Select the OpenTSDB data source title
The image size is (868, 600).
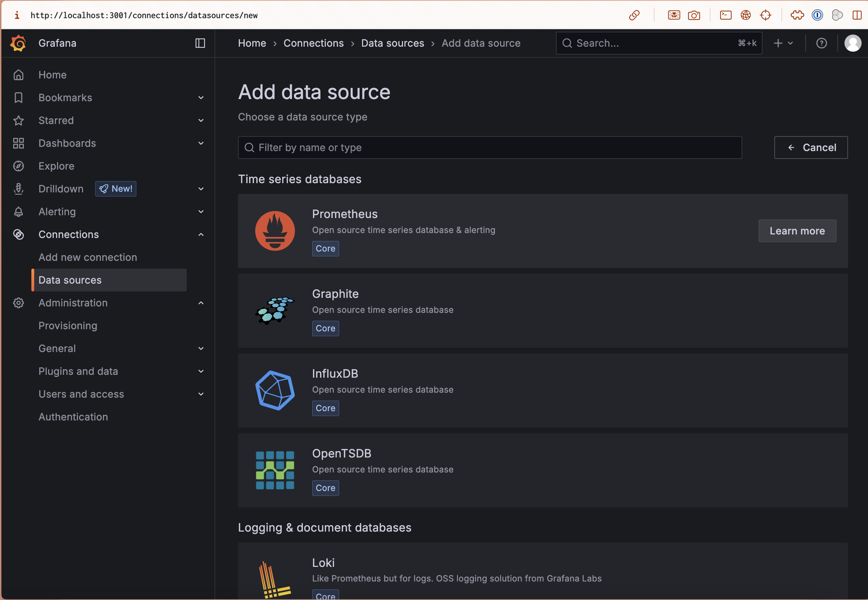tap(341, 453)
